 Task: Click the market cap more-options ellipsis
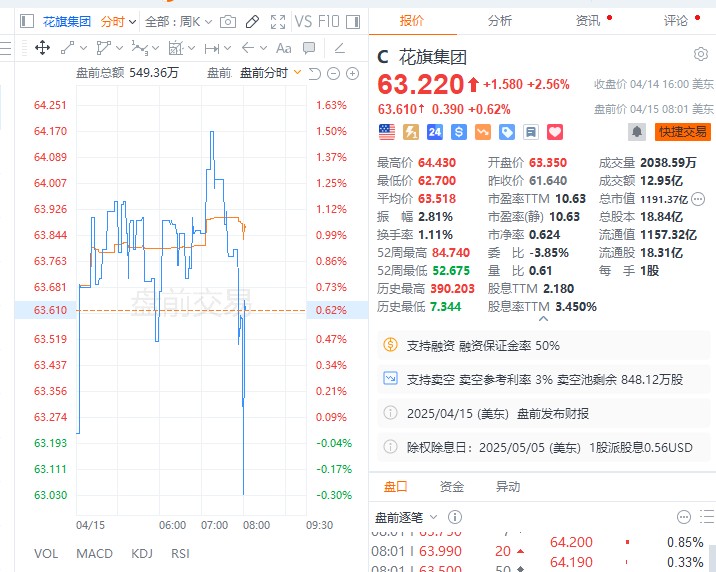coord(698,199)
